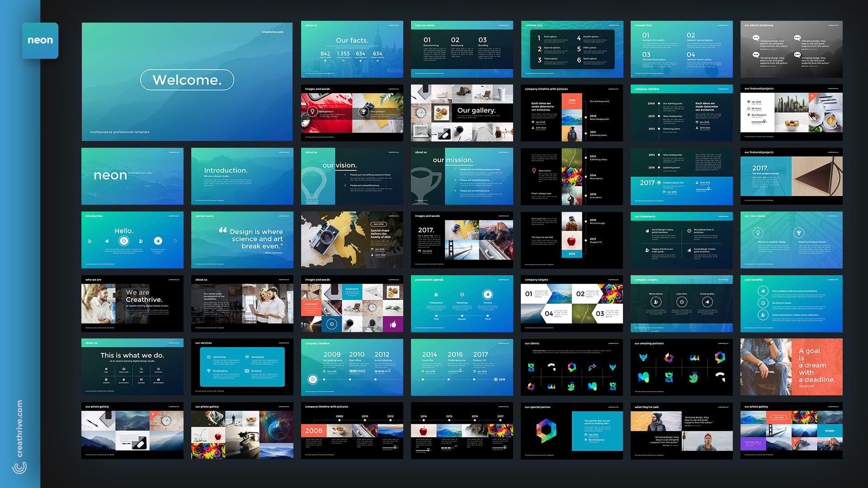Image resolution: width=868 pixels, height=488 pixels.
Task: Click the red 2008 timeline tile
Action: click(314, 431)
